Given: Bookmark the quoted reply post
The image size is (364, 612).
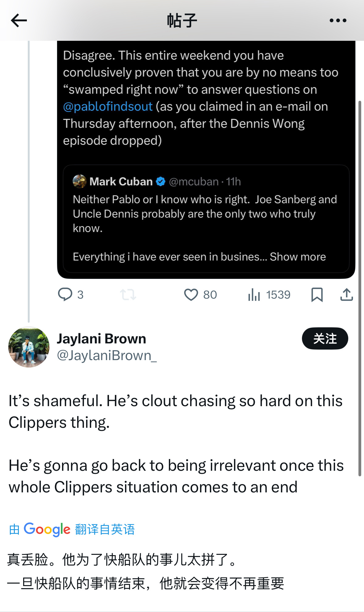Looking at the screenshot, I should tap(317, 295).
